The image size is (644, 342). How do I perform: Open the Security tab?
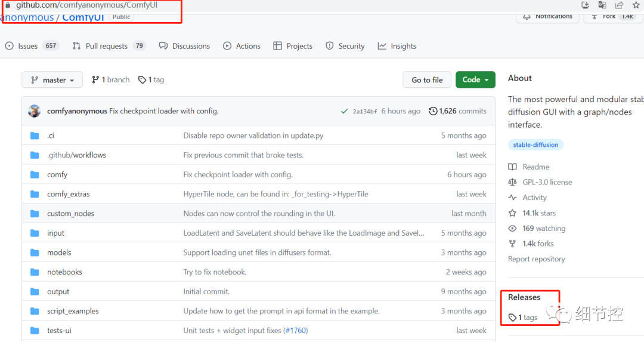[345, 46]
